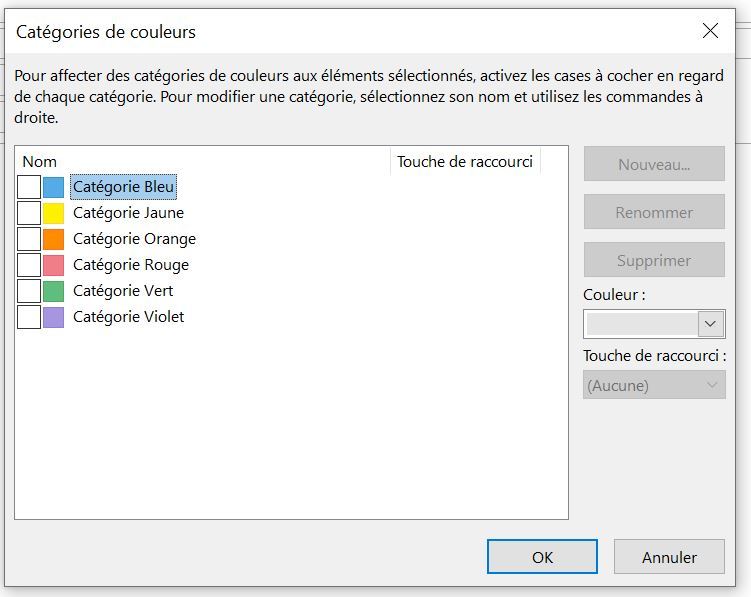This screenshot has height=597, width=751.
Task: Select the Catégorie Vert name
Action: 123,291
